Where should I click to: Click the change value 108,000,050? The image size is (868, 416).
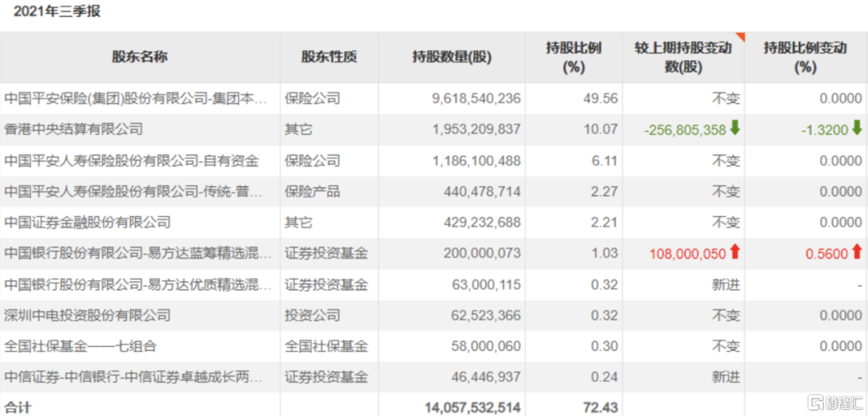pyautogui.click(x=688, y=254)
